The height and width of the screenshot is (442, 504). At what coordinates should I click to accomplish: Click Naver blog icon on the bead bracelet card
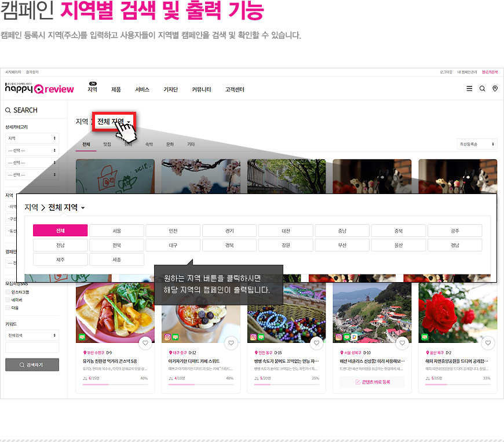coord(261,337)
